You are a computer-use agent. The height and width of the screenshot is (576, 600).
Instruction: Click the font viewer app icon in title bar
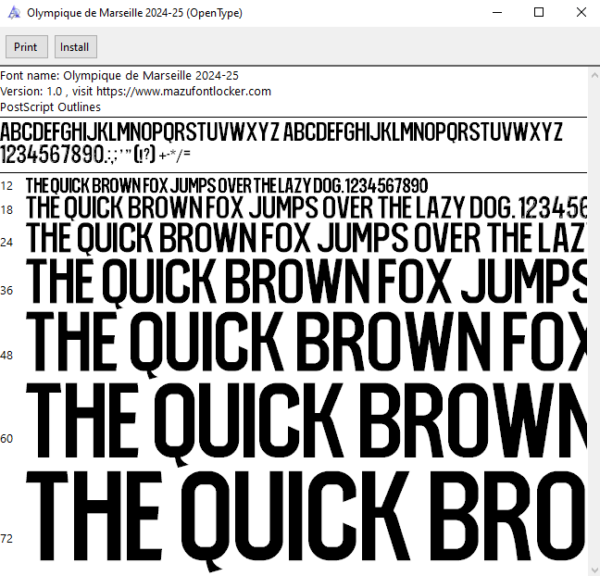pos(14,13)
